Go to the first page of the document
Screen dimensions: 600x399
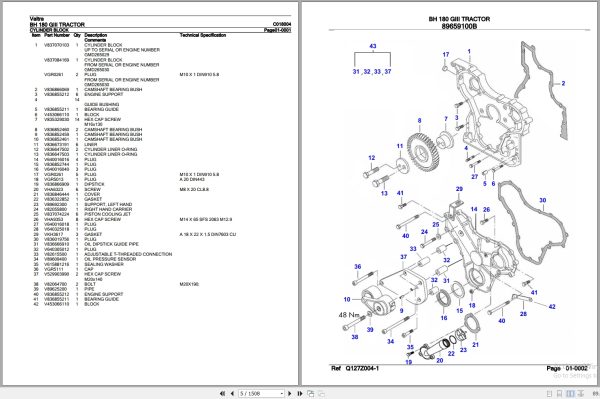pyautogui.click(x=222, y=393)
